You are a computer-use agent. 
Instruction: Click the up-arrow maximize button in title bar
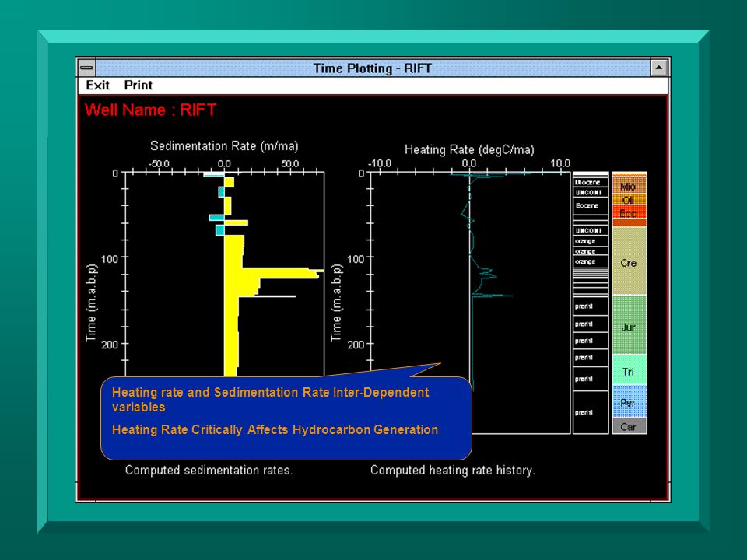pyautogui.click(x=659, y=68)
